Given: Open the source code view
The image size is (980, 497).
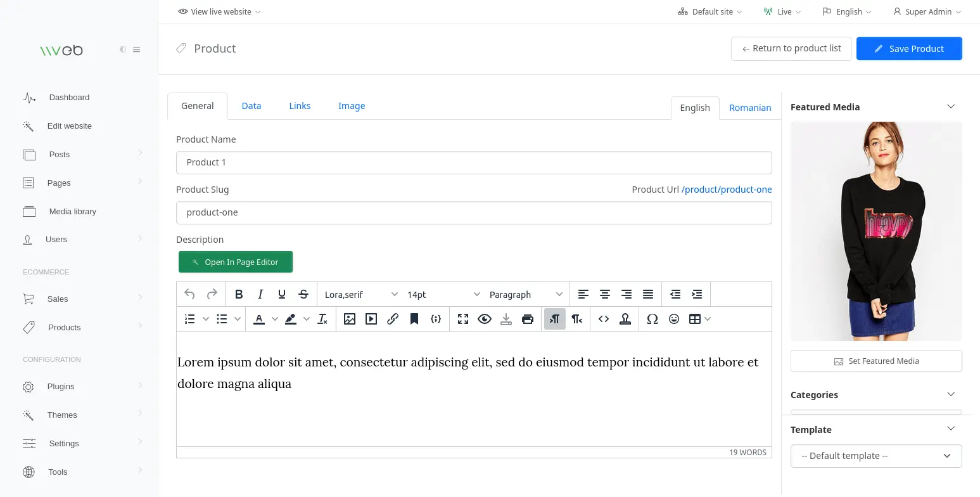Looking at the screenshot, I should pos(603,319).
